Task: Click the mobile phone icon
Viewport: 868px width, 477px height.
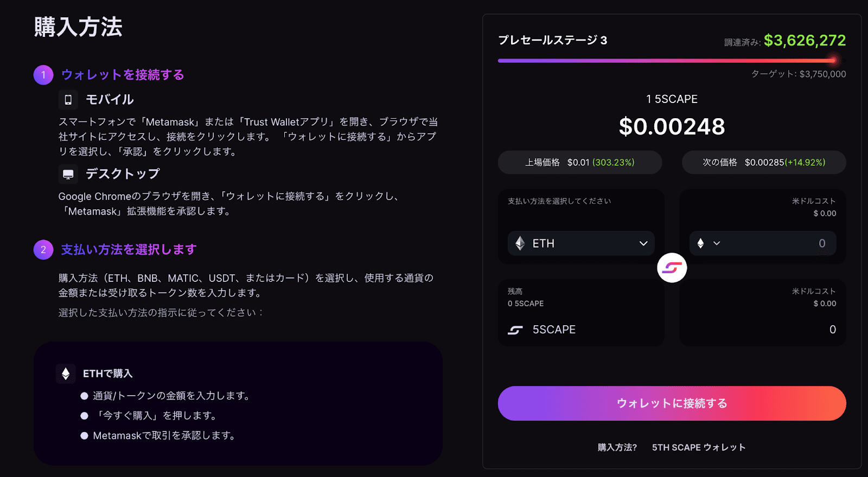Action: pos(68,100)
